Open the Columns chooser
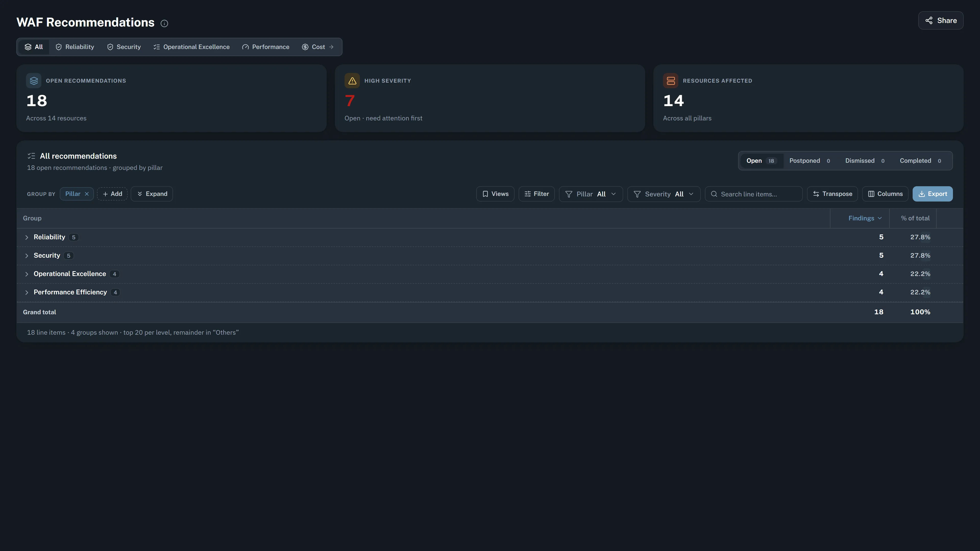The width and height of the screenshot is (980, 551). coord(885,194)
